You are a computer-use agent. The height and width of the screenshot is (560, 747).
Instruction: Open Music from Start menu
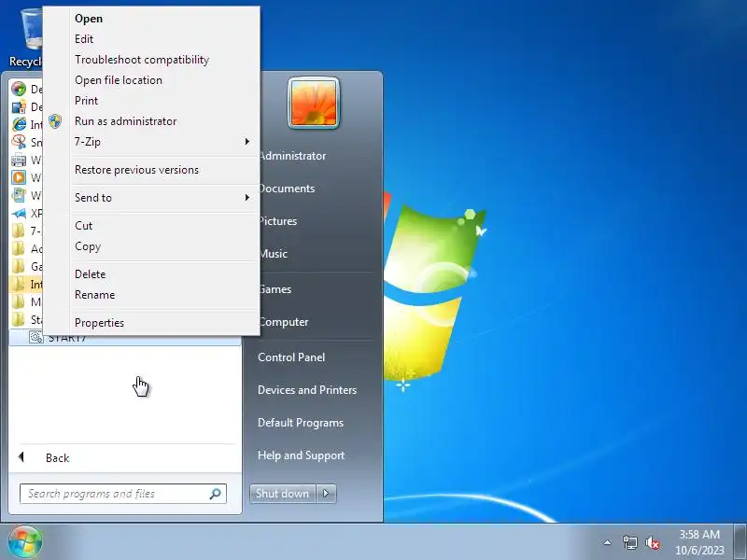coord(274,254)
